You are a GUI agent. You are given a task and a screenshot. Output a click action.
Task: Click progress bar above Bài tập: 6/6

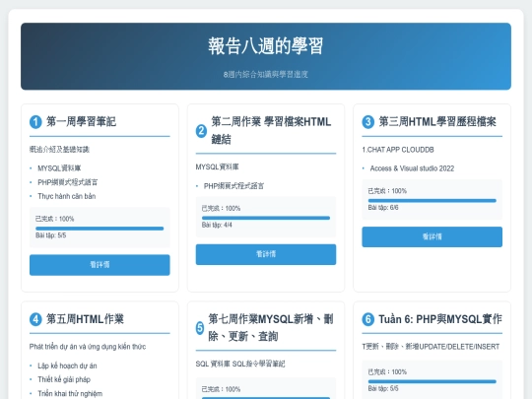[432, 201]
